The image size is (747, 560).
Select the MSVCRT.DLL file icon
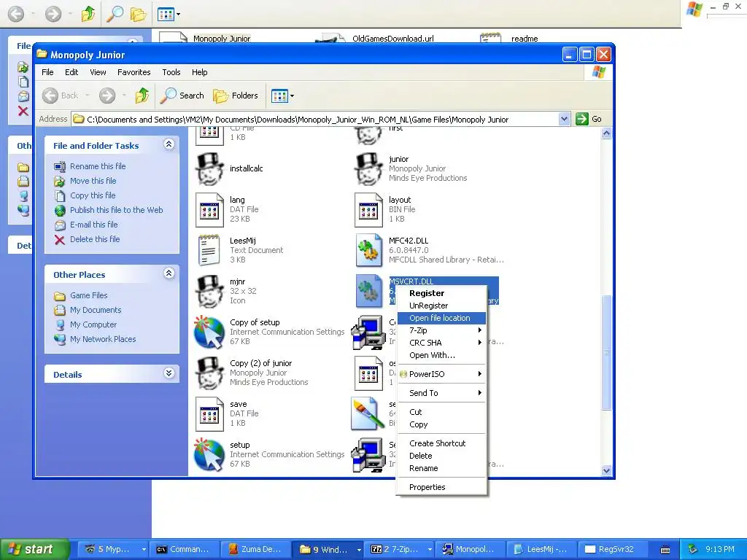point(369,291)
